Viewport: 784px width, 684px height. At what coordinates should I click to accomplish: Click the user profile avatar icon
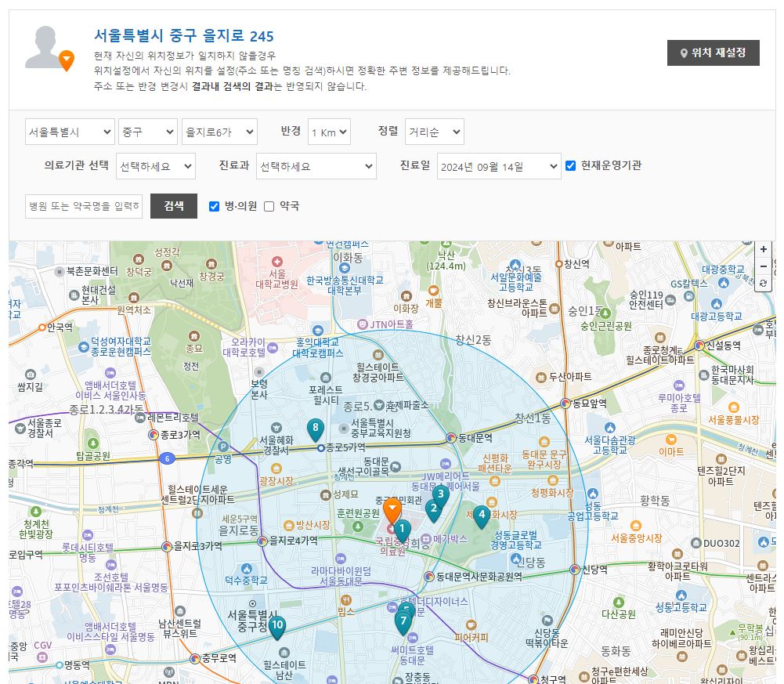point(49,48)
